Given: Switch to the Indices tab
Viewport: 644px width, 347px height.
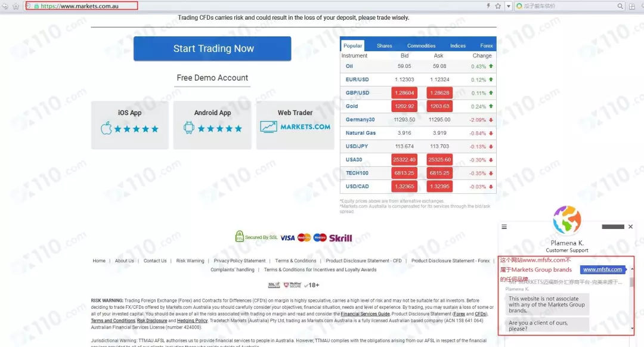Looking at the screenshot, I should pos(458,45).
